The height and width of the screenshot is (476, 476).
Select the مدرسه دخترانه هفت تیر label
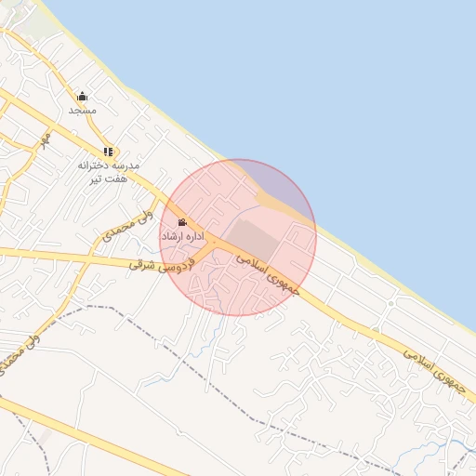109,172
